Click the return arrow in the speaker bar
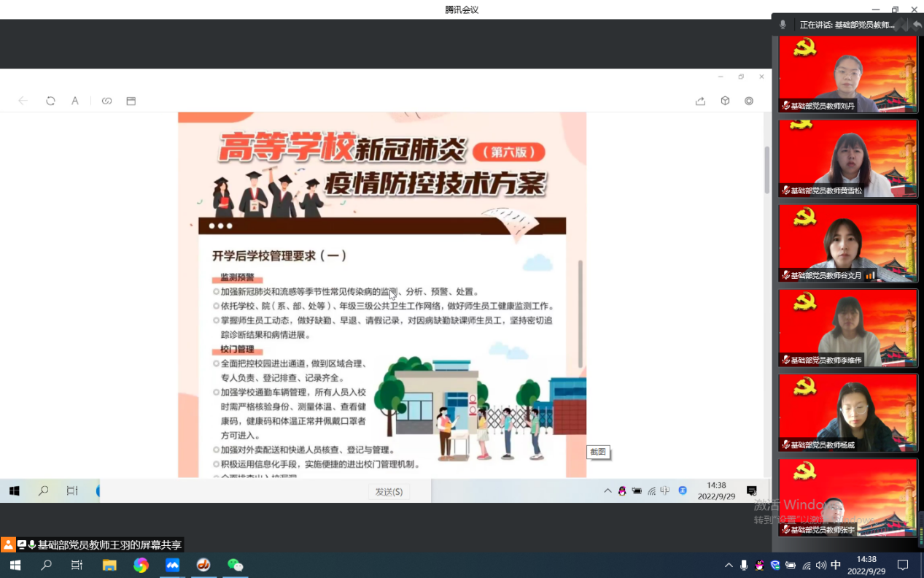This screenshot has width=924, height=578. (x=917, y=25)
